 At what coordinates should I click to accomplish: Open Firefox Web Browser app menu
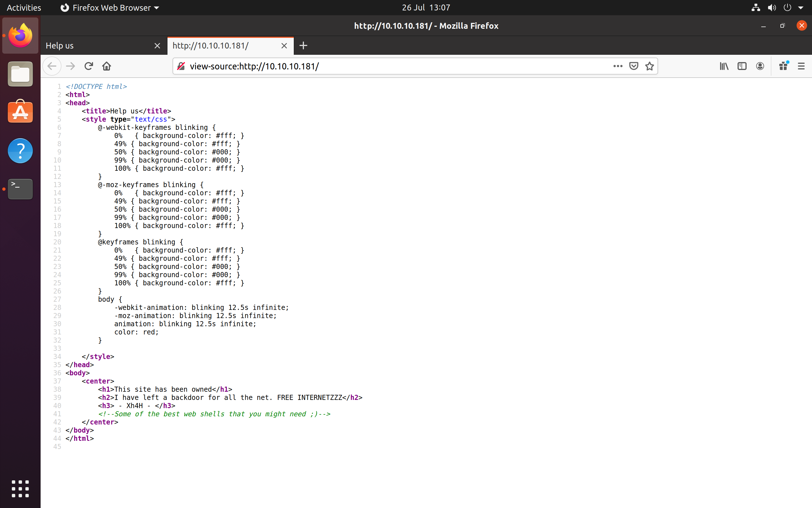(109, 7)
